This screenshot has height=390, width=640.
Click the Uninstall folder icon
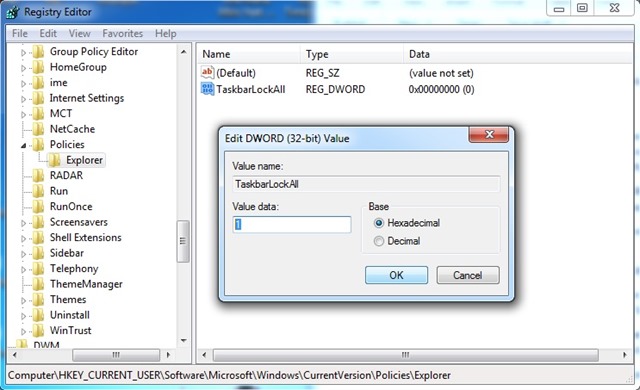click(x=38, y=315)
